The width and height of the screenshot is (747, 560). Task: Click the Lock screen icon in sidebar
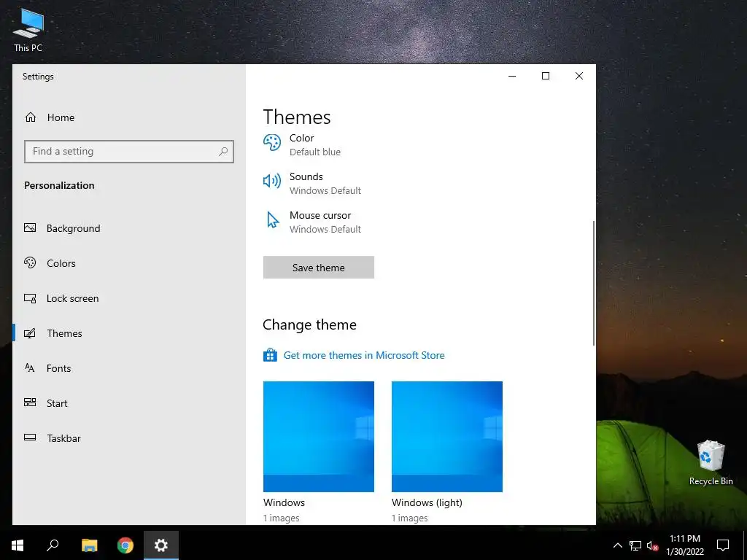(30, 298)
